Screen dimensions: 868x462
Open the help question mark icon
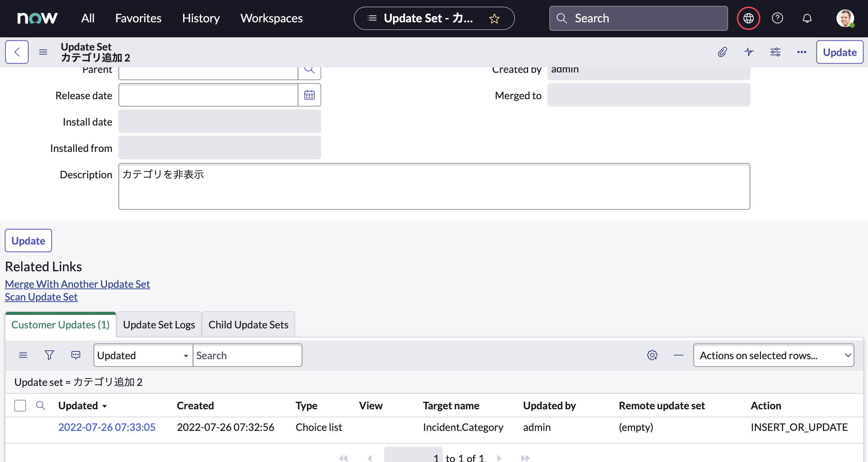[x=777, y=18]
